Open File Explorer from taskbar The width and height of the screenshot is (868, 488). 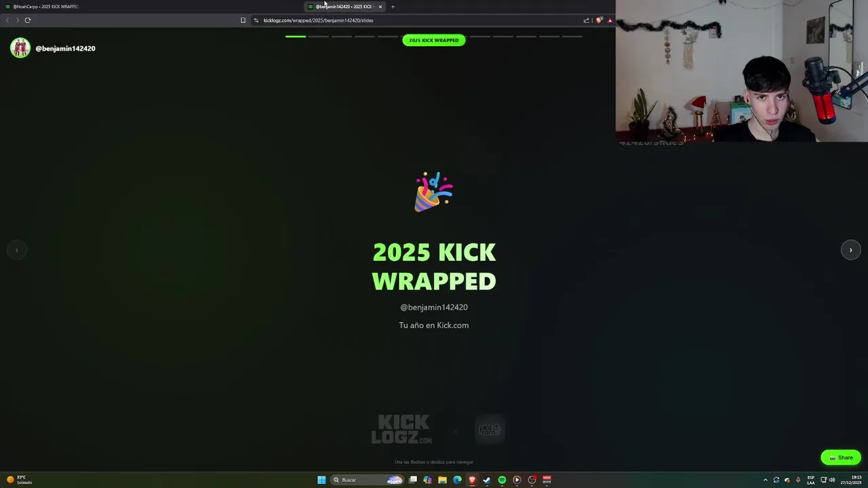442,480
